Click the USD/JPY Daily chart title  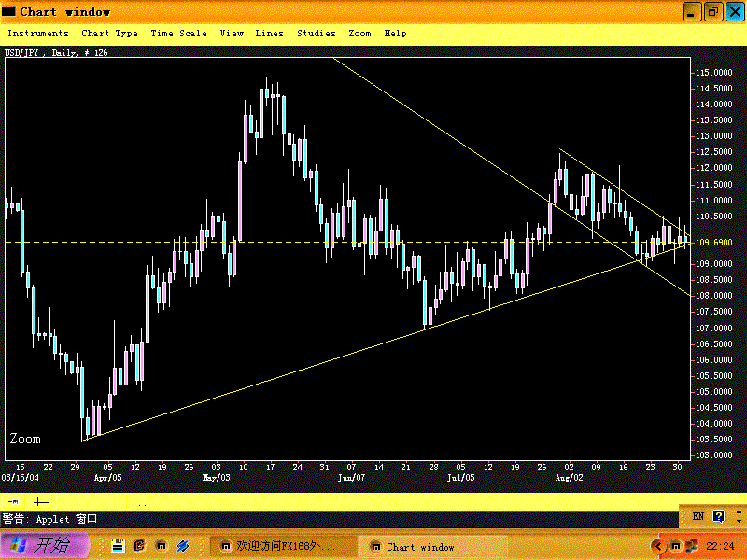pos(56,53)
